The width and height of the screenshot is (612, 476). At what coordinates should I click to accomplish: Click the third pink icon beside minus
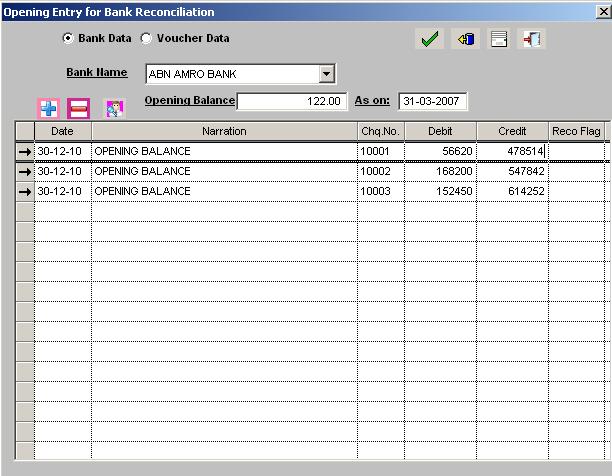click(x=115, y=109)
